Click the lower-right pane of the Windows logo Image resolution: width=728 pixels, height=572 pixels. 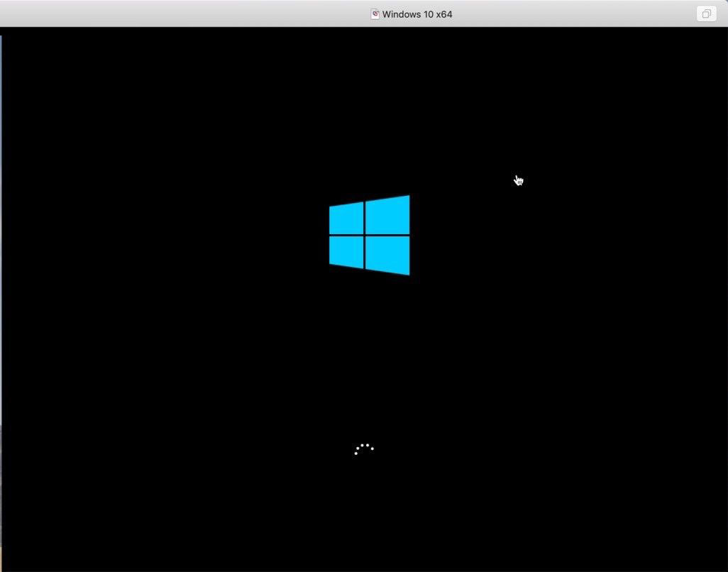pos(387,255)
